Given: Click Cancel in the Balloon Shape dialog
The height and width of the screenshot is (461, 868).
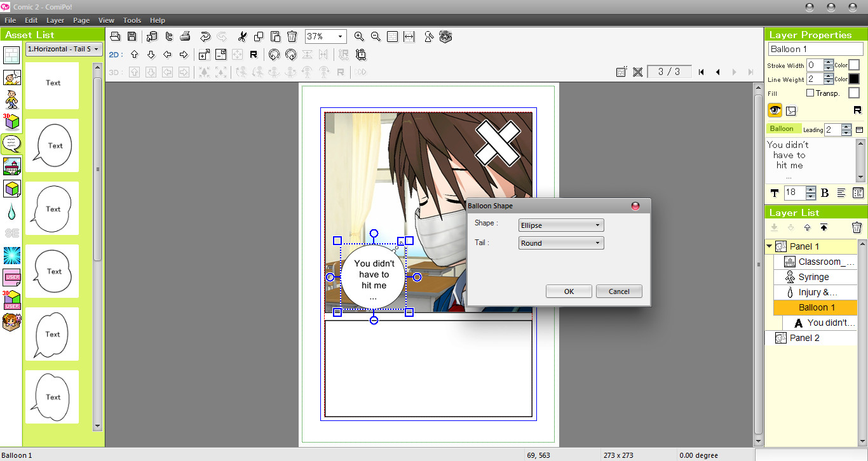Looking at the screenshot, I should 618,291.
